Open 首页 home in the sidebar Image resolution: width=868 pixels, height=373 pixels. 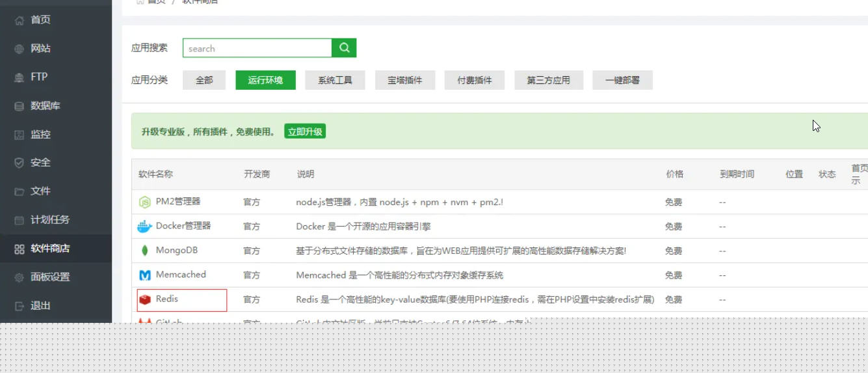(x=40, y=20)
